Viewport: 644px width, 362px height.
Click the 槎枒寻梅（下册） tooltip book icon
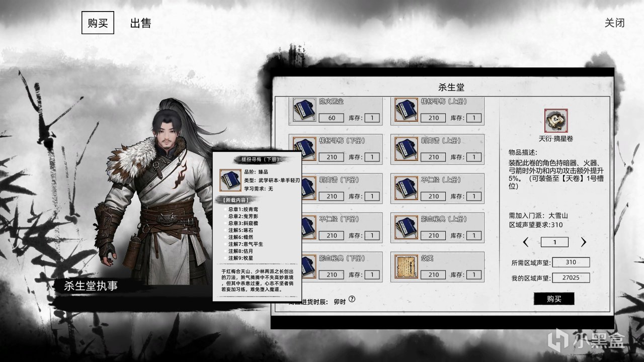231,179
